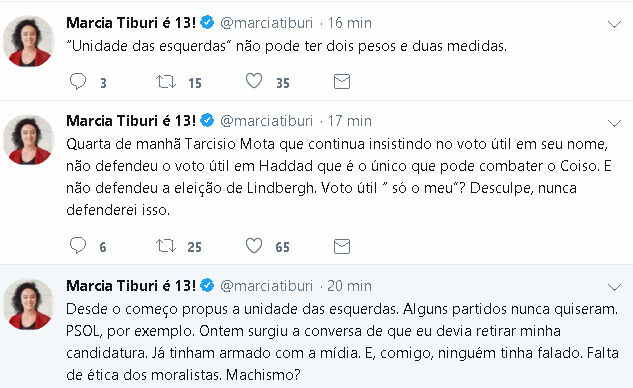The image size is (633, 388).
Task: Retweet the Tarcisio Mota tweet
Action: tap(166, 245)
